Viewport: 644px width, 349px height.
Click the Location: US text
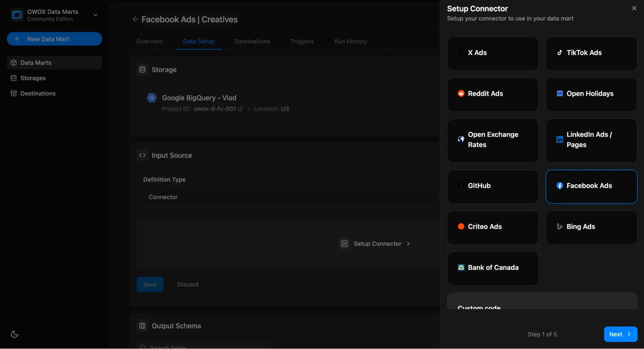click(271, 109)
